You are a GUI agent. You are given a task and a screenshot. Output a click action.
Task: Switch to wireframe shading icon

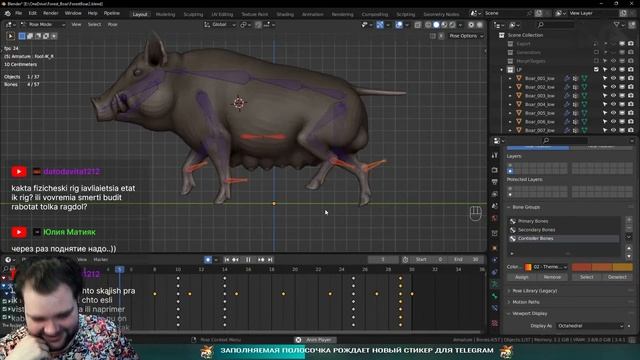pos(428,25)
